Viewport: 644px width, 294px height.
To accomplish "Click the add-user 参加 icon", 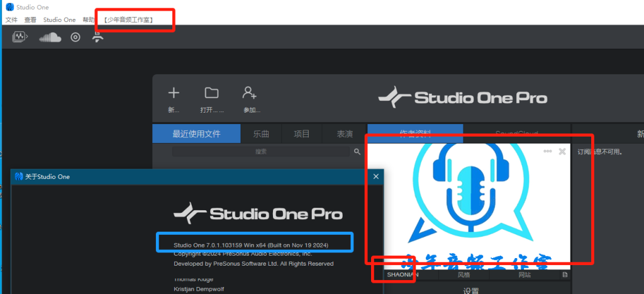I will pos(249,93).
